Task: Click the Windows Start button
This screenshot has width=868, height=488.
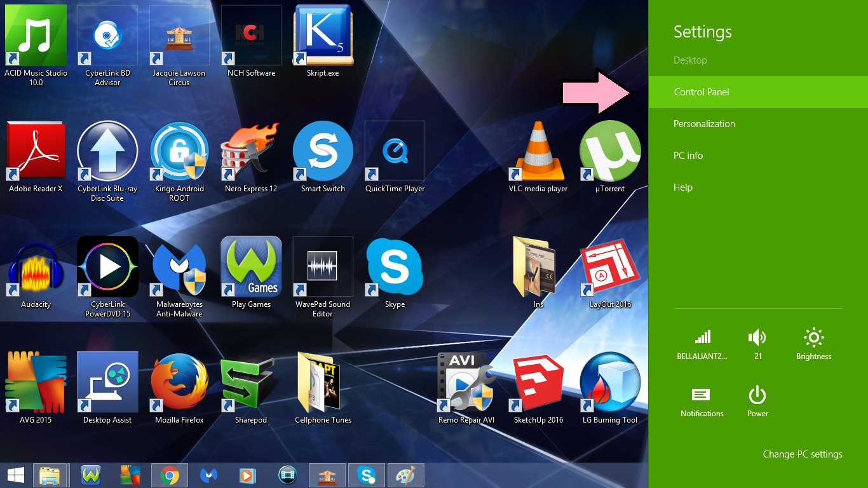Action: pos(15,475)
